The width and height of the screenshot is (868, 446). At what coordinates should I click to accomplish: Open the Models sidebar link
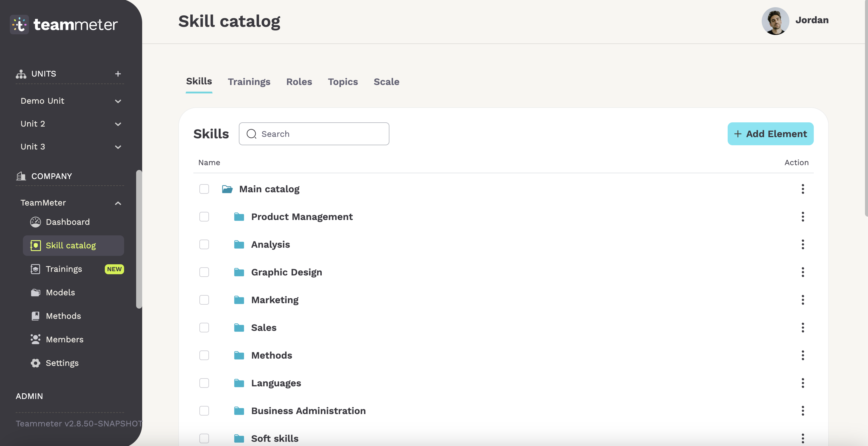tap(61, 292)
